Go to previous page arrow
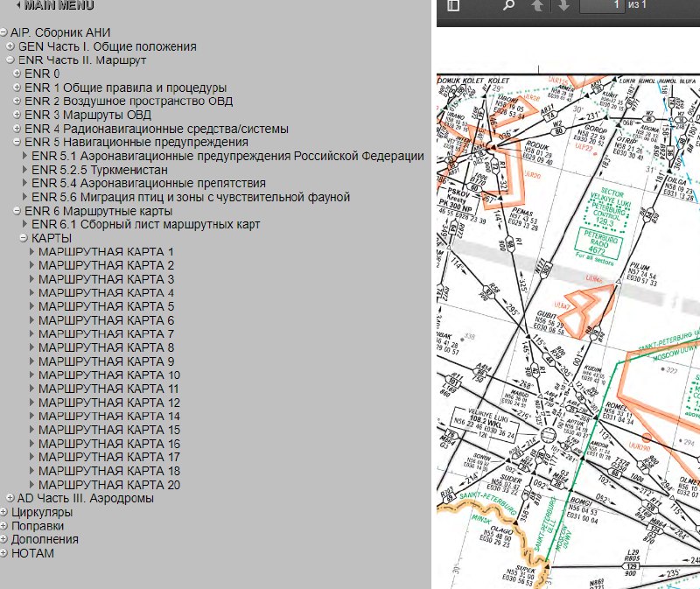Screen dimensions: 700x589 click(x=536, y=5)
